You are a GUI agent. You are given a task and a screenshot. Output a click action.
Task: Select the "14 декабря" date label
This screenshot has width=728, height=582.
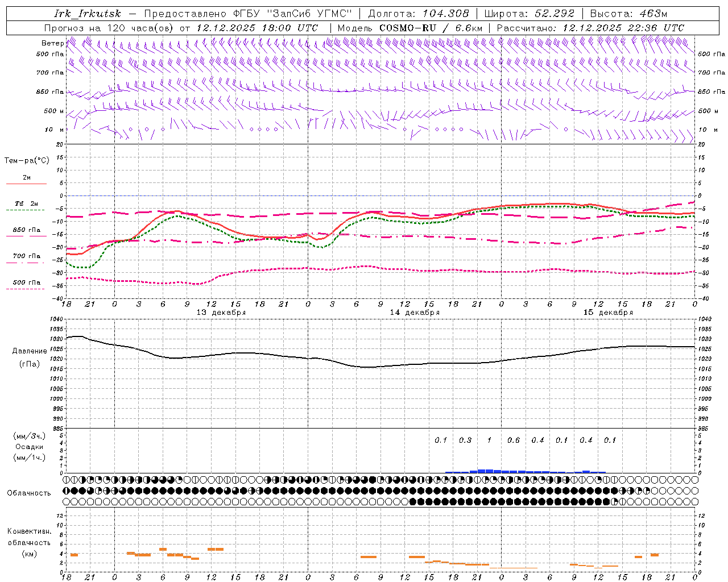point(415,313)
